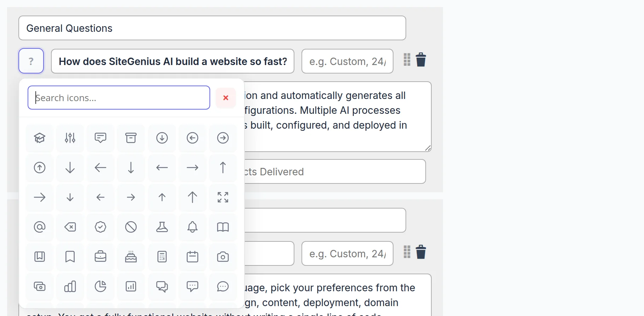Select the backspace delete icon
The width and height of the screenshot is (644, 316).
coord(70,227)
